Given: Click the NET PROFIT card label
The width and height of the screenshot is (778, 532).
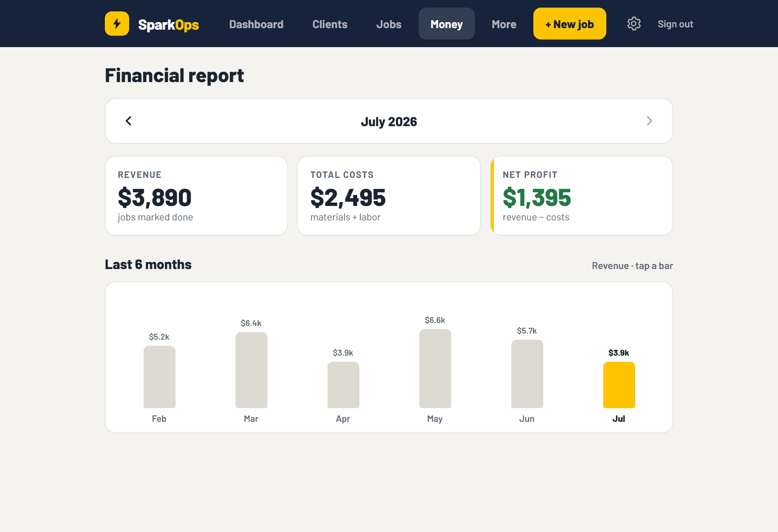Looking at the screenshot, I should [530, 175].
